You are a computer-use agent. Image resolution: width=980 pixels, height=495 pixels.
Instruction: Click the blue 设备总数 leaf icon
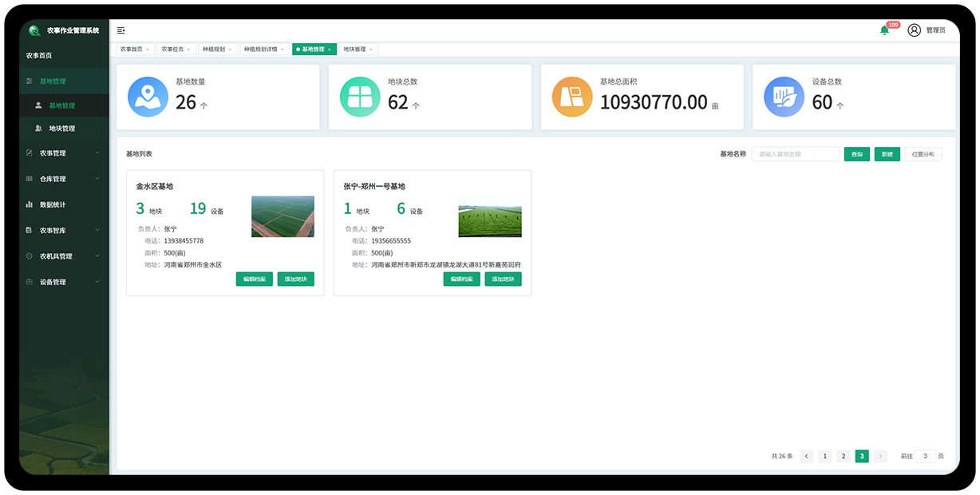click(x=784, y=97)
